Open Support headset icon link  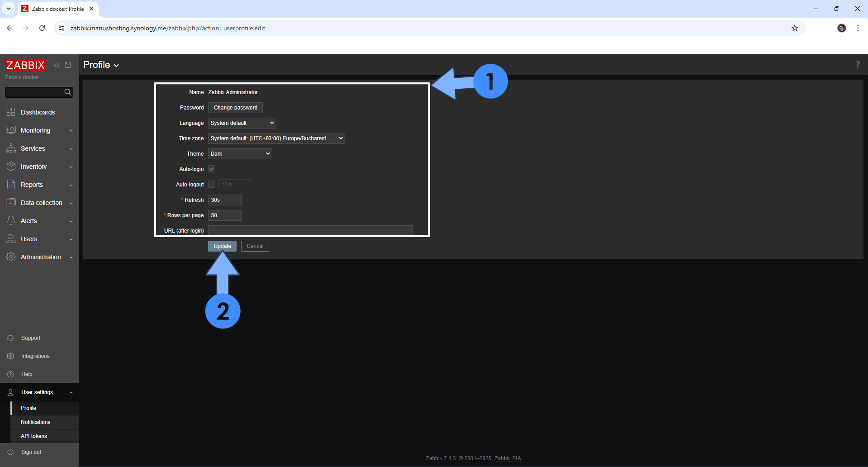pyautogui.click(x=11, y=338)
